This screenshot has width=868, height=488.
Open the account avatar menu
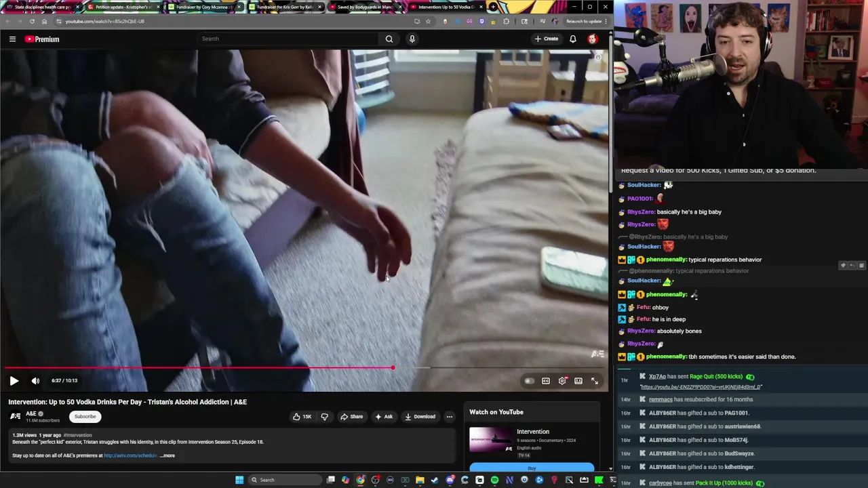coord(593,39)
